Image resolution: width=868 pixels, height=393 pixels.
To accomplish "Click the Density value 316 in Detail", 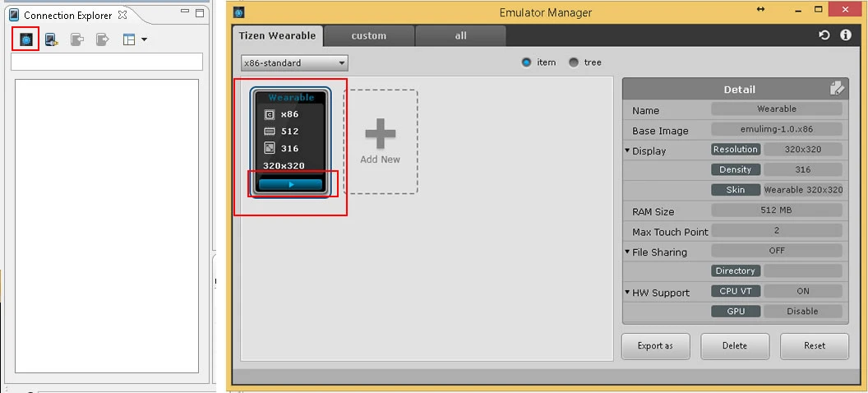I will coord(803,169).
